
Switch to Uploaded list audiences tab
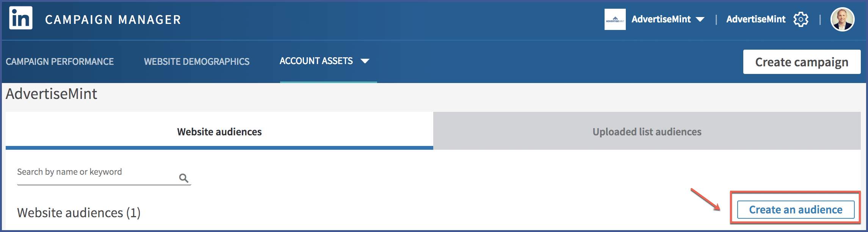click(647, 131)
